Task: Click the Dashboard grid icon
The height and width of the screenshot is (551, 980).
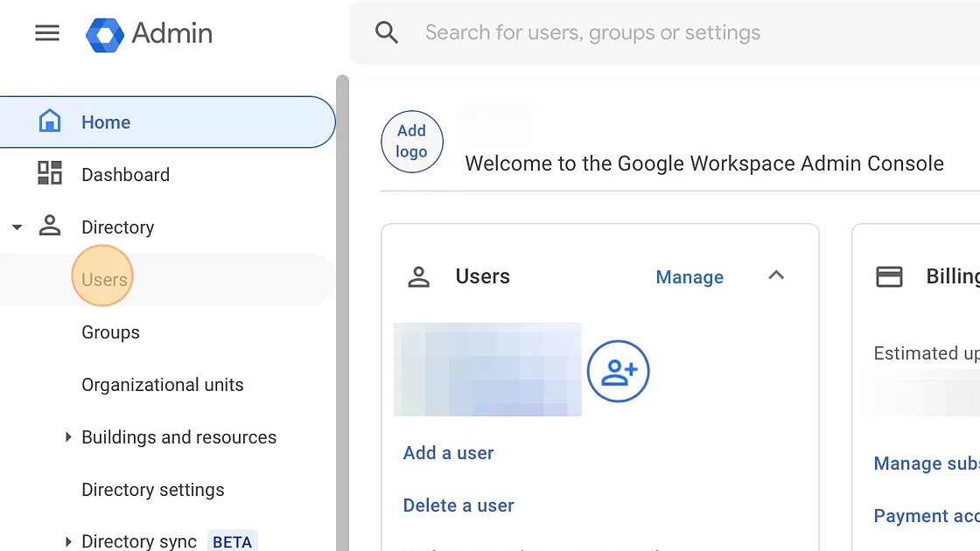Action: point(50,174)
